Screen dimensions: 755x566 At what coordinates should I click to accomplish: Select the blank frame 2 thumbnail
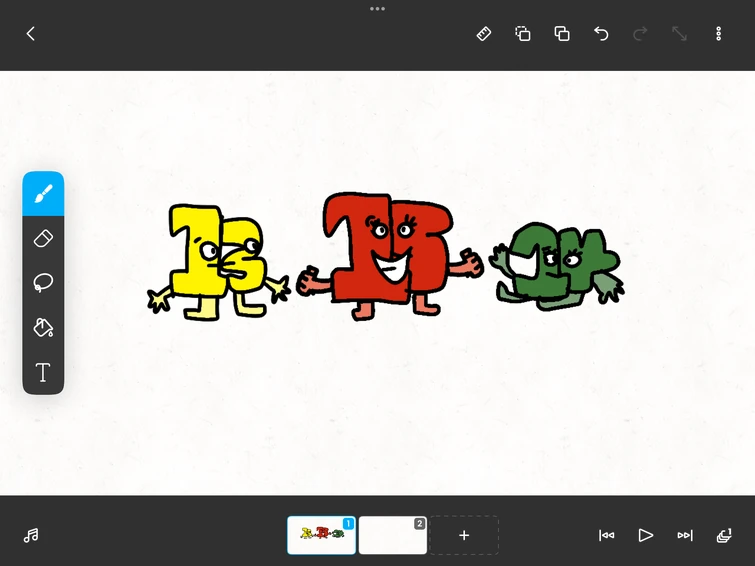[x=392, y=535]
